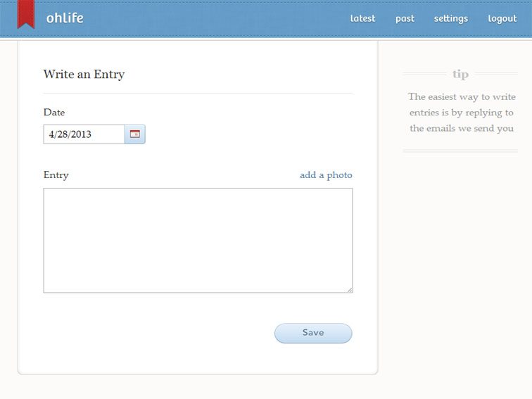Open the past entries page
532x399 pixels.
[405, 19]
